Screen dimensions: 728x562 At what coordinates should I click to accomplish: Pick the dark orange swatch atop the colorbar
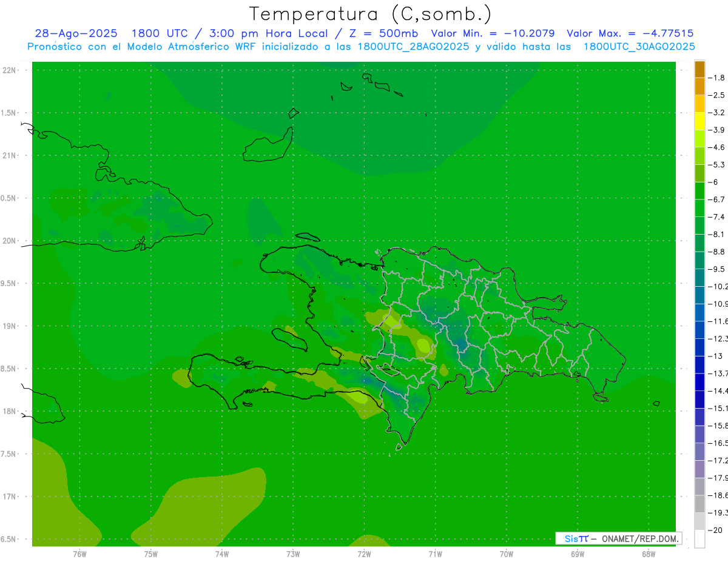tap(700, 69)
